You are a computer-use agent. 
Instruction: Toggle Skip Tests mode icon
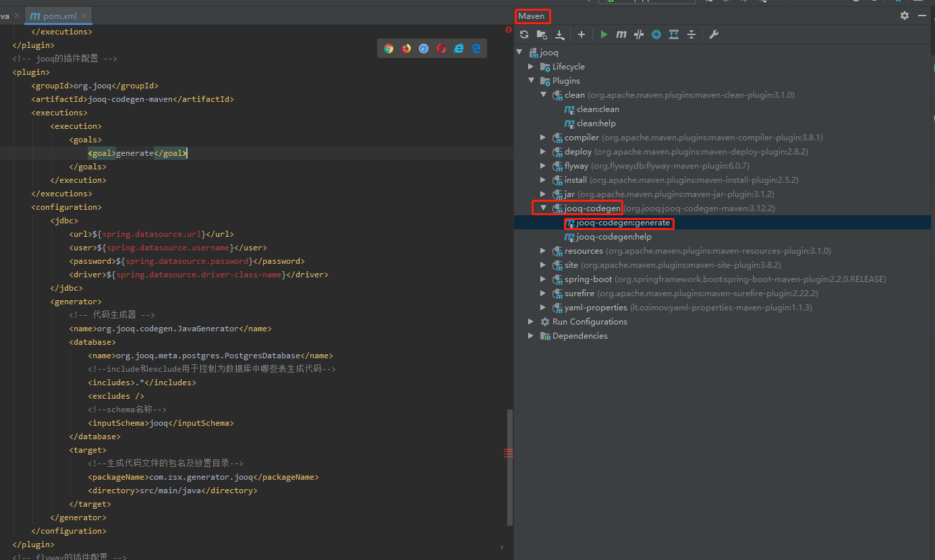[x=639, y=34]
